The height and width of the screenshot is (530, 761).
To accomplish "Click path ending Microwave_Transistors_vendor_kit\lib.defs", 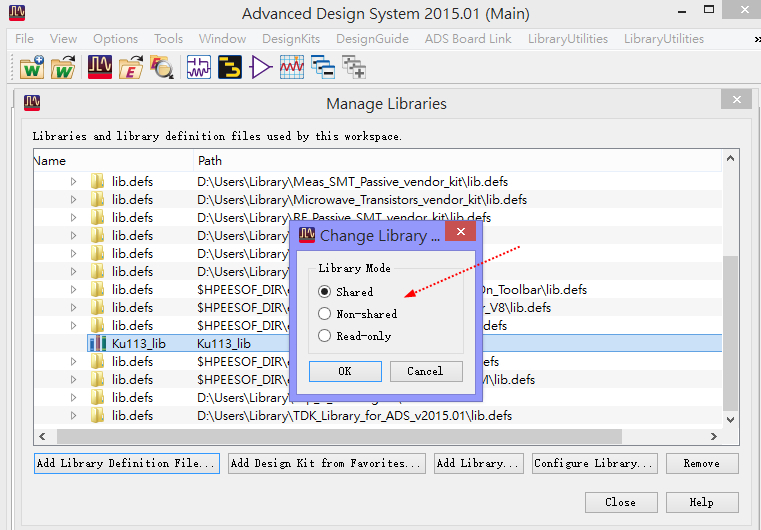I will point(362,199).
